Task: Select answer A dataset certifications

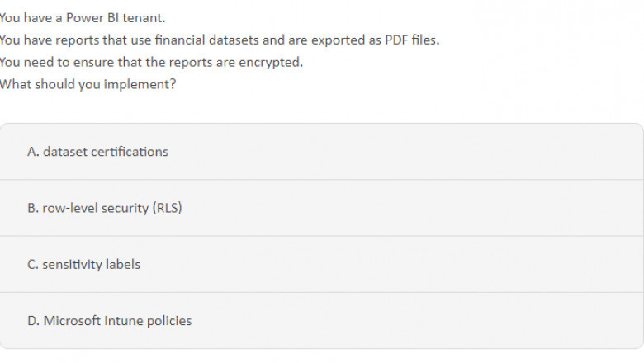Action: [321, 152]
